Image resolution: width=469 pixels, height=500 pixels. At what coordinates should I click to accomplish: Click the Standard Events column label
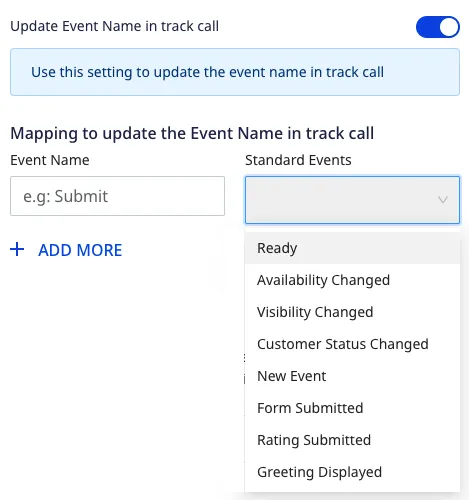298,160
